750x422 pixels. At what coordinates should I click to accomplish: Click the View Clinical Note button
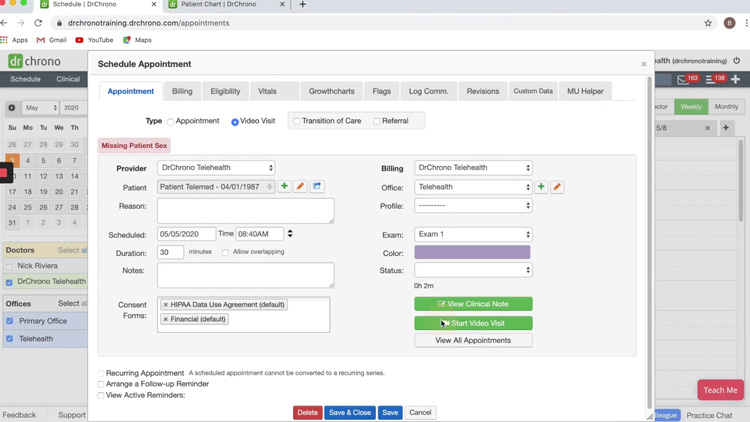[x=473, y=304]
